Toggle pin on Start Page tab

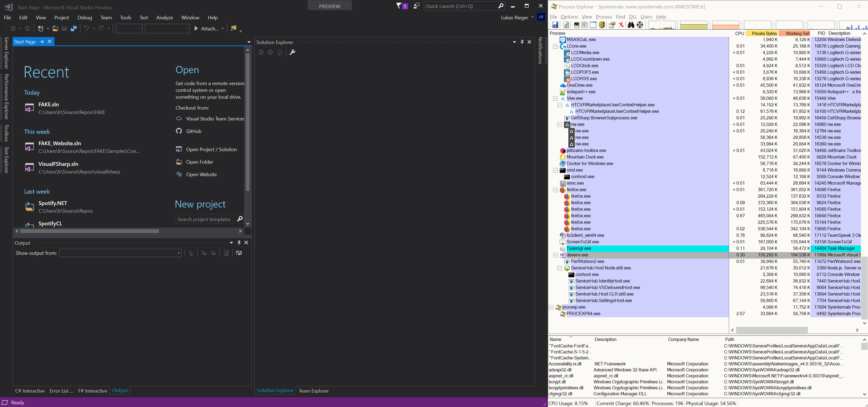tap(42, 41)
